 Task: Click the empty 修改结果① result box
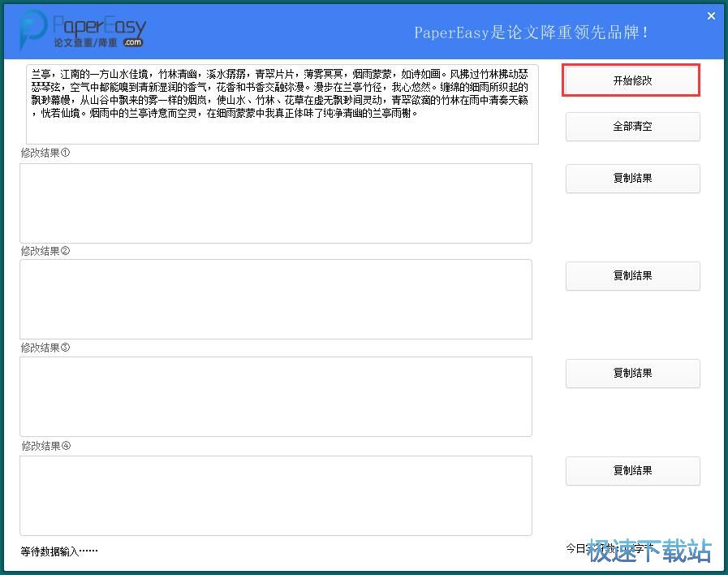click(276, 203)
